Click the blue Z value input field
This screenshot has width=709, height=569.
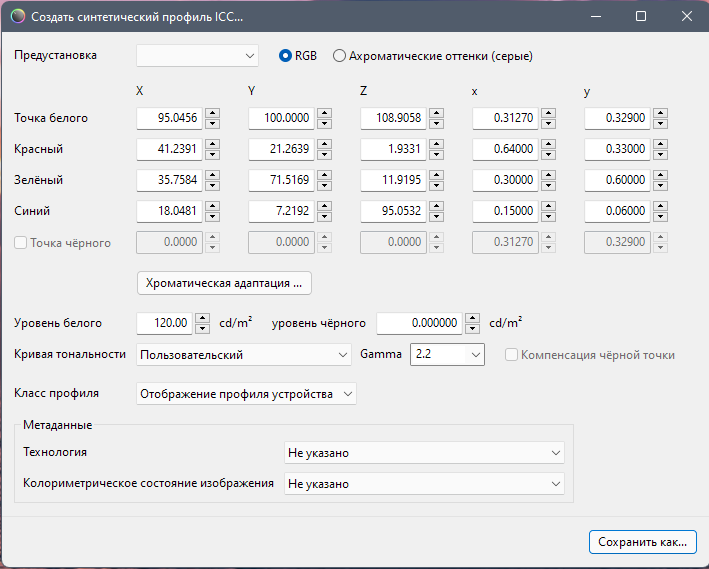coord(392,212)
